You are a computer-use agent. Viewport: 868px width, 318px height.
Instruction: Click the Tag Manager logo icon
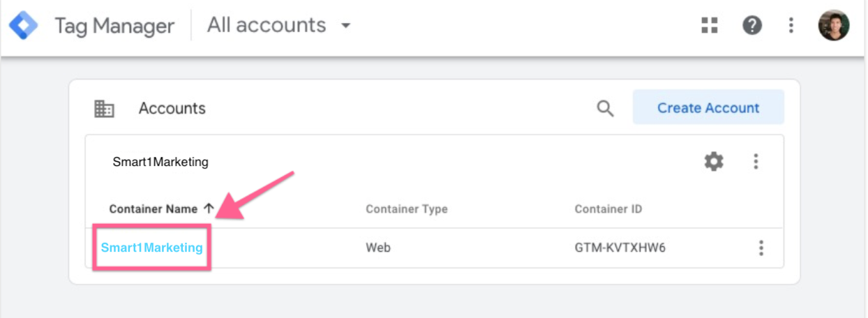coord(23,26)
